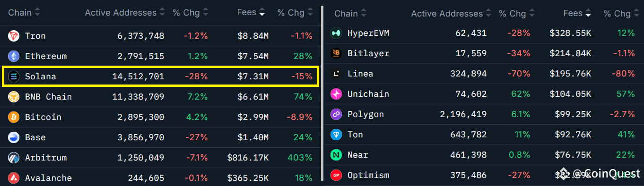The height and width of the screenshot is (186, 644).
Task: Click the Unichain pink logo icon
Action: (x=336, y=94)
